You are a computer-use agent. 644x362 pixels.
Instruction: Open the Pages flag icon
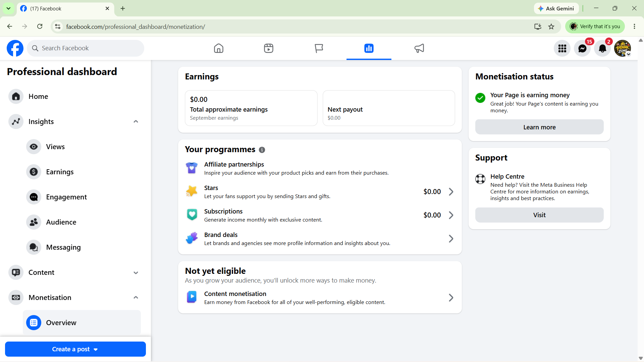tap(319, 48)
